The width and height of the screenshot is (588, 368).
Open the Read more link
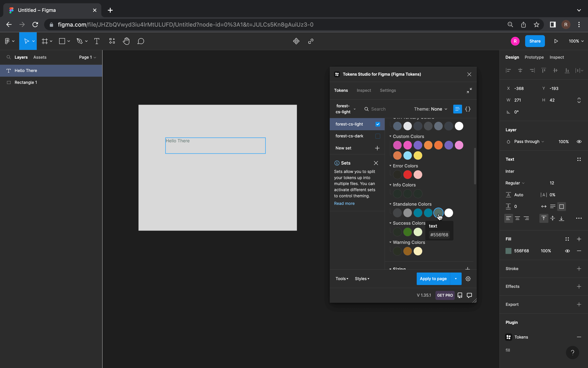click(x=344, y=203)
